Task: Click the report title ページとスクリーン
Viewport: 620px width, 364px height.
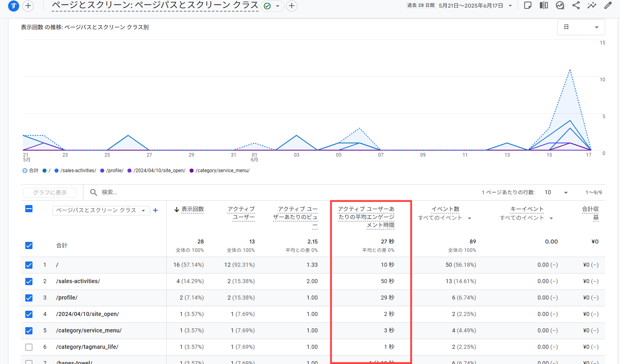Action: click(155, 5)
